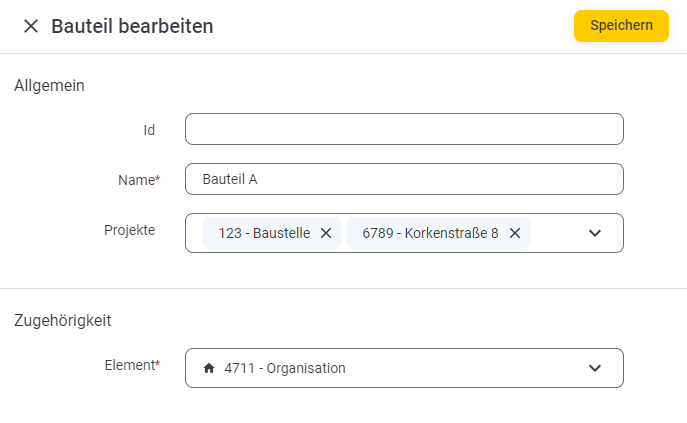Click the Allgemein section heading
687x423 pixels.
pos(49,85)
